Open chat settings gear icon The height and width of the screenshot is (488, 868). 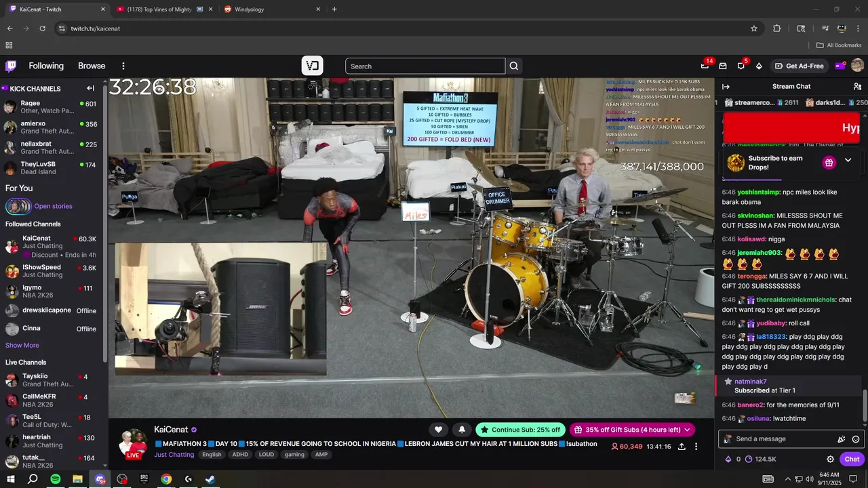pyautogui.click(x=831, y=459)
